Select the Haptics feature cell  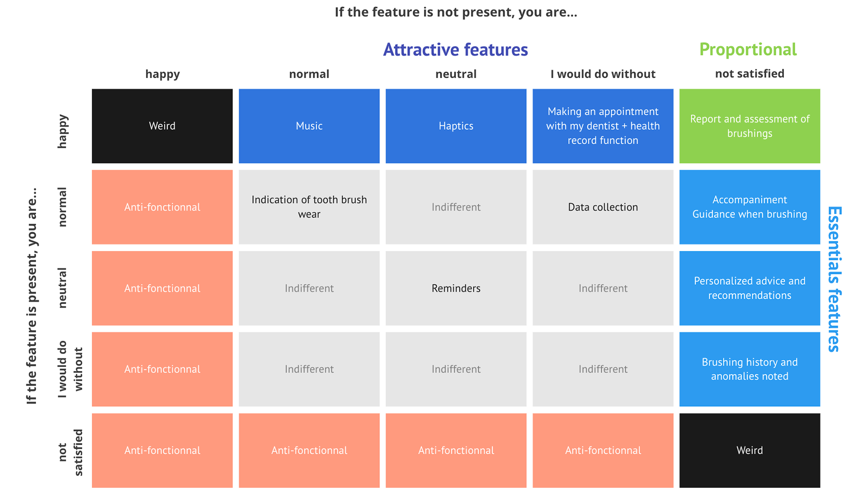click(x=456, y=126)
